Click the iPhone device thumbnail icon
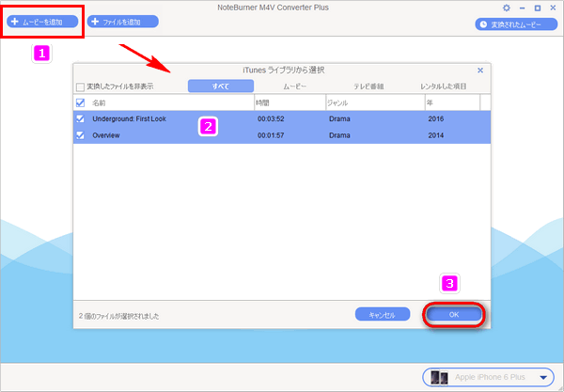This screenshot has width=564, height=392. pyautogui.click(x=439, y=377)
